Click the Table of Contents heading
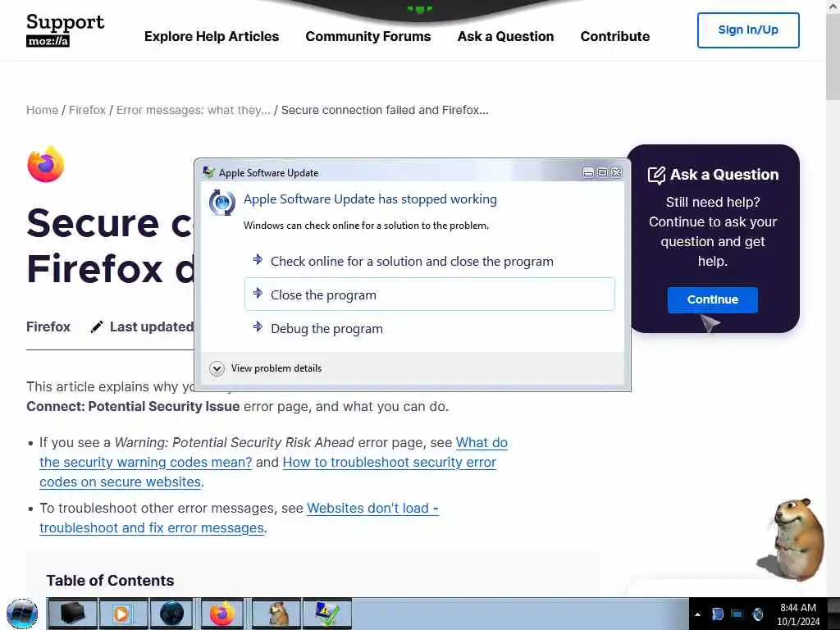840x630 pixels. (x=110, y=580)
